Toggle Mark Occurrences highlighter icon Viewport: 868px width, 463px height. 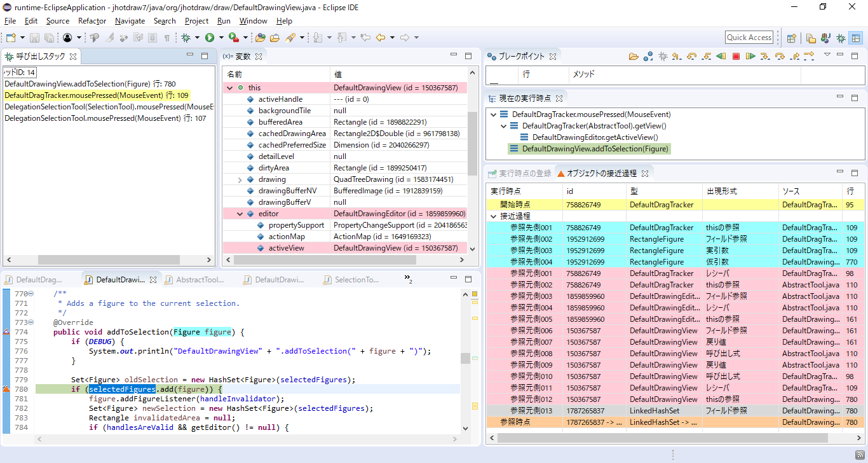click(109, 38)
